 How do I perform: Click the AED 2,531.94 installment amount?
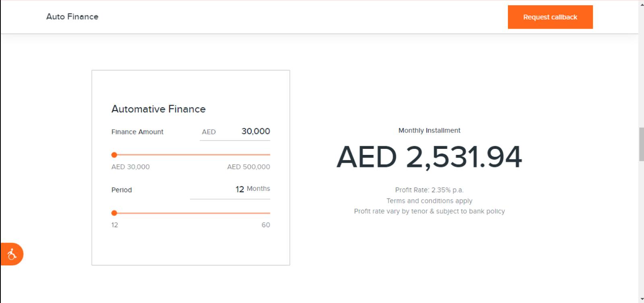tap(429, 157)
